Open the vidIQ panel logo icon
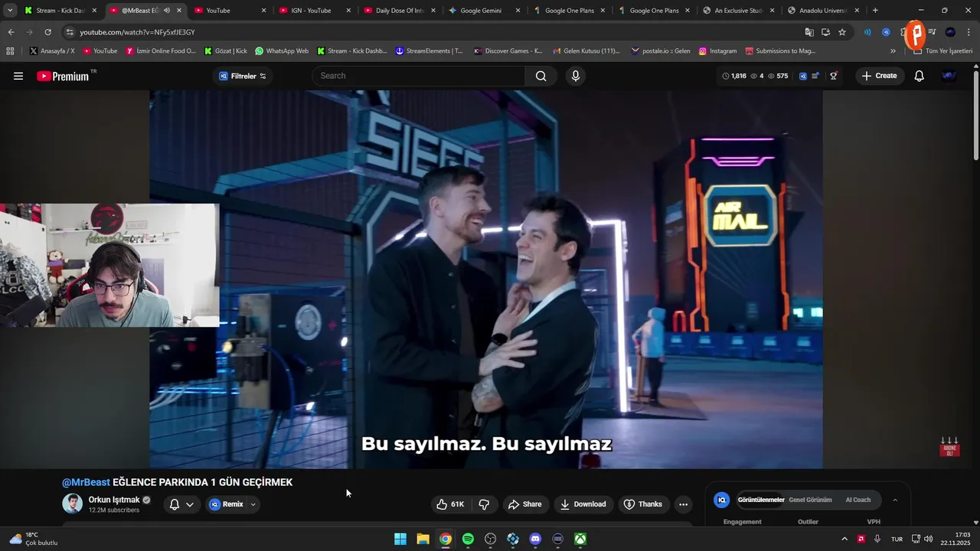This screenshot has width=980, height=551. [721, 500]
